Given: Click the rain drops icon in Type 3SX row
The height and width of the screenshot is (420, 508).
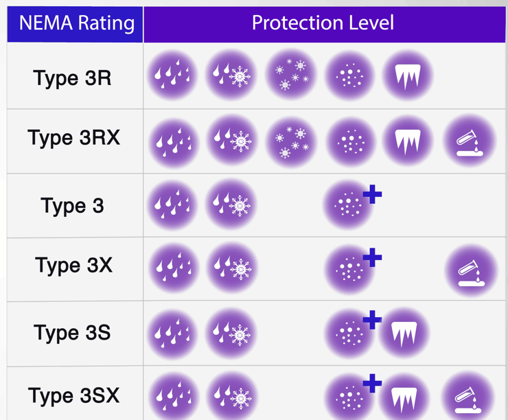Looking at the screenshot, I should pyautogui.click(x=172, y=396).
